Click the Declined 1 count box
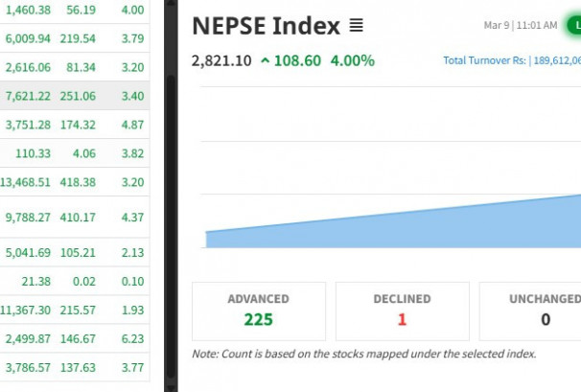The image size is (581, 392). pyautogui.click(x=403, y=311)
